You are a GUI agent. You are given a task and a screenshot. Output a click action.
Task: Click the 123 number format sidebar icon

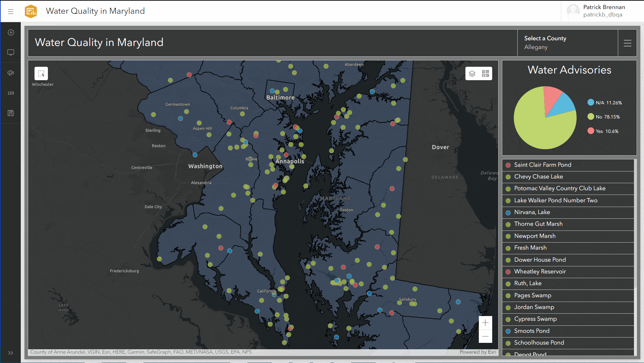(x=11, y=93)
